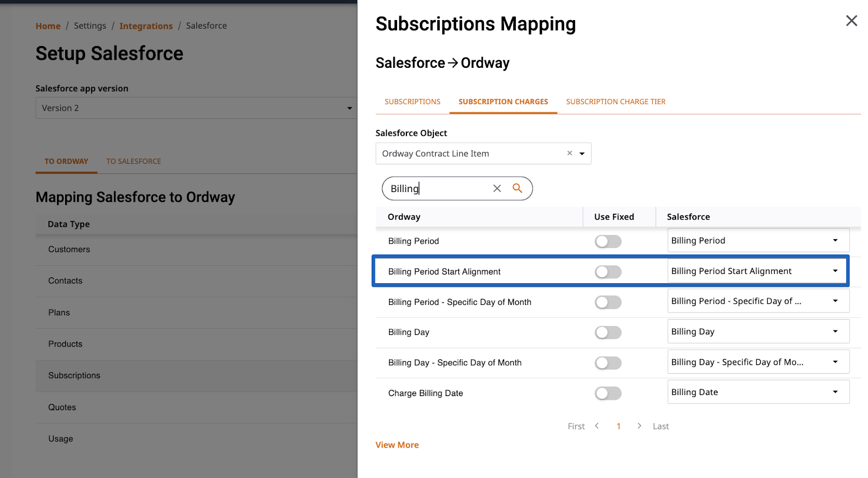
Task: Click the Billing Day Ordway field label
Action: (409, 332)
